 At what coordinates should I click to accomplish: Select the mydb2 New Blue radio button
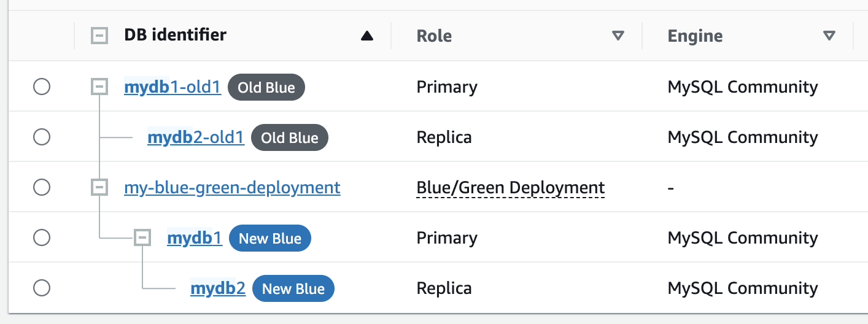42,288
